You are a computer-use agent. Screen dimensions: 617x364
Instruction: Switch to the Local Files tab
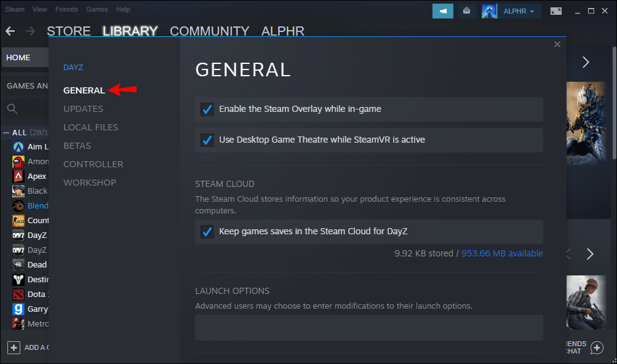click(x=90, y=127)
